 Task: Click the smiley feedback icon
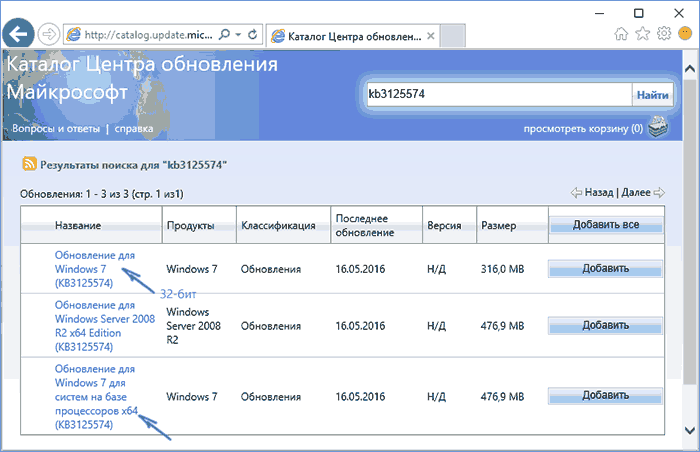[x=685, y=33]
